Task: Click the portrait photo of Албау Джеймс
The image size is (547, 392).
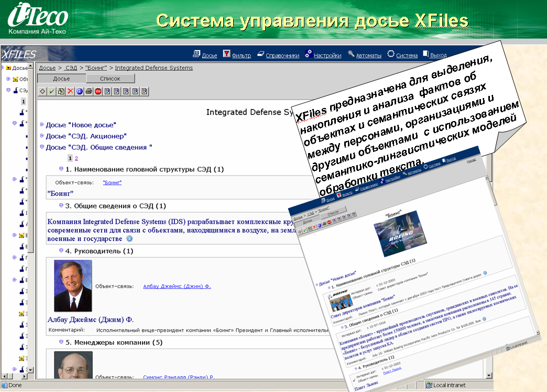Action: pos(73,286)
